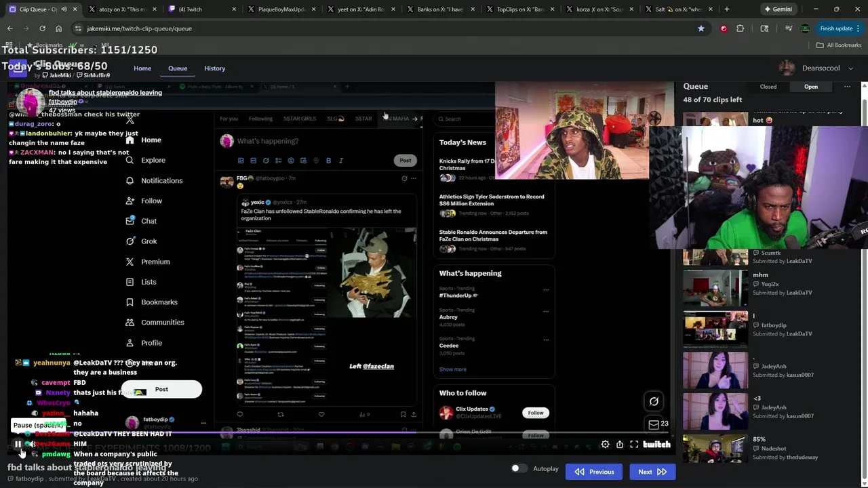Pause the clip with the pause button
The image size is (868, 488).
[x=18, y=445]
